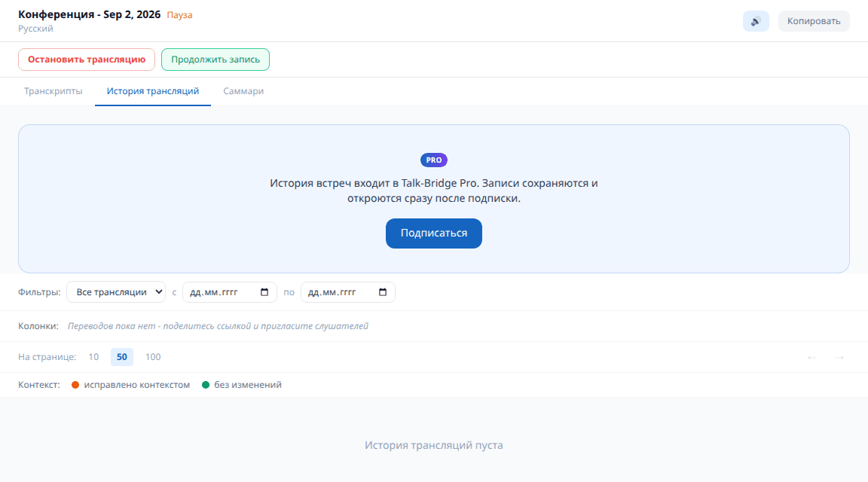Open calendar picker in the 'по' date field
Screen dimensions: 868x482
(383, 292)
